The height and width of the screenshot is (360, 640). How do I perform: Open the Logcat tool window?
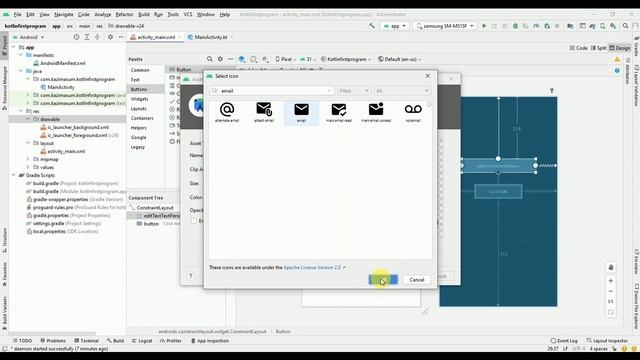(142, 341)
